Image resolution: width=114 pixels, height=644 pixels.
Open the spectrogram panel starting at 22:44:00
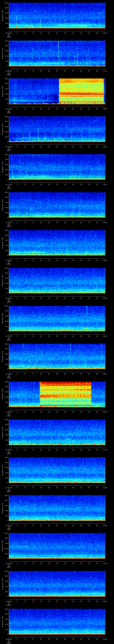tap(57, 584)
